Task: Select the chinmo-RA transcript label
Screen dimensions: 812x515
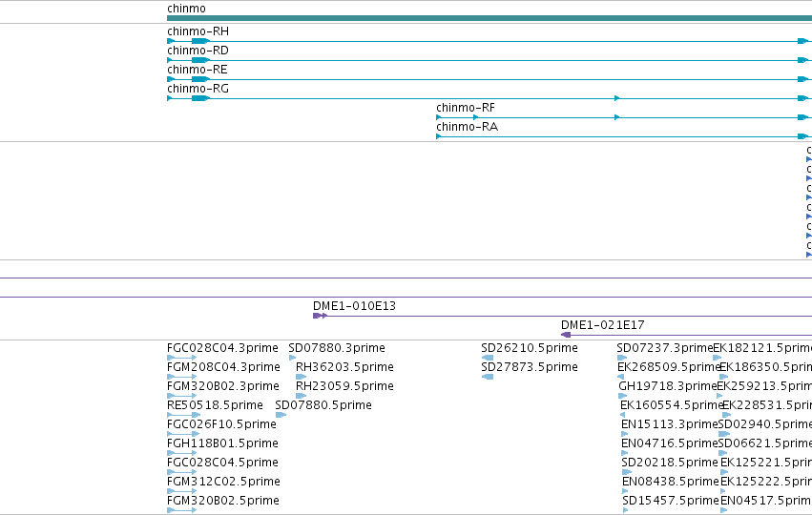Action: click(x=468, y=127)
